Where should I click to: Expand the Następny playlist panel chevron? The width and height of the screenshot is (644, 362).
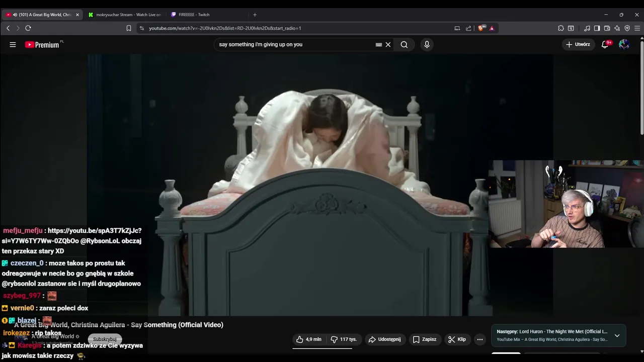tap(617, 335)
